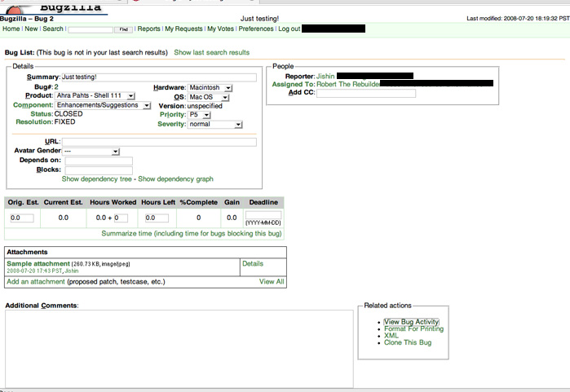This screenshot has height=392, width=570.
Task: Edit the Orig. Est. field
Action: [x=22, y=218]
